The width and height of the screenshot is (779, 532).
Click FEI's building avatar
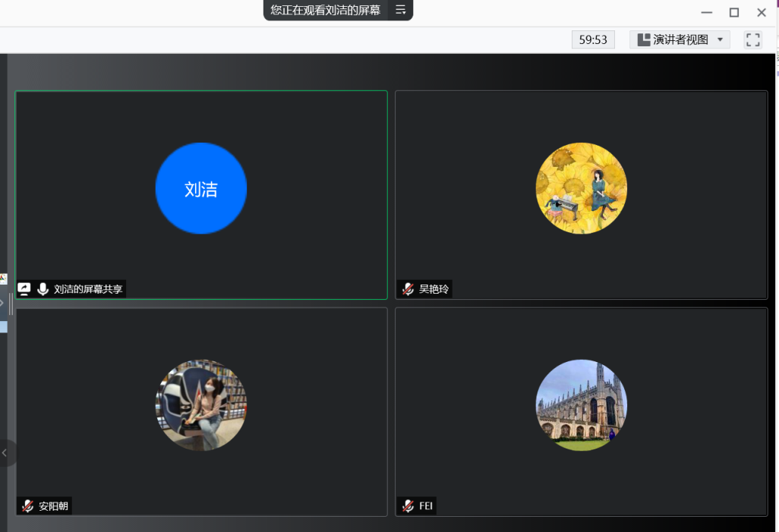[582, 405]
